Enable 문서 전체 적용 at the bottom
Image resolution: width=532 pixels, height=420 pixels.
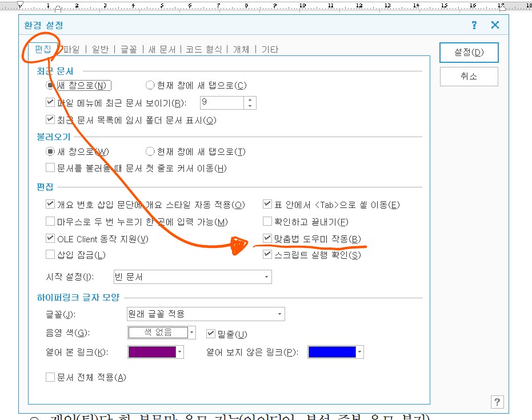coord(50,377)
